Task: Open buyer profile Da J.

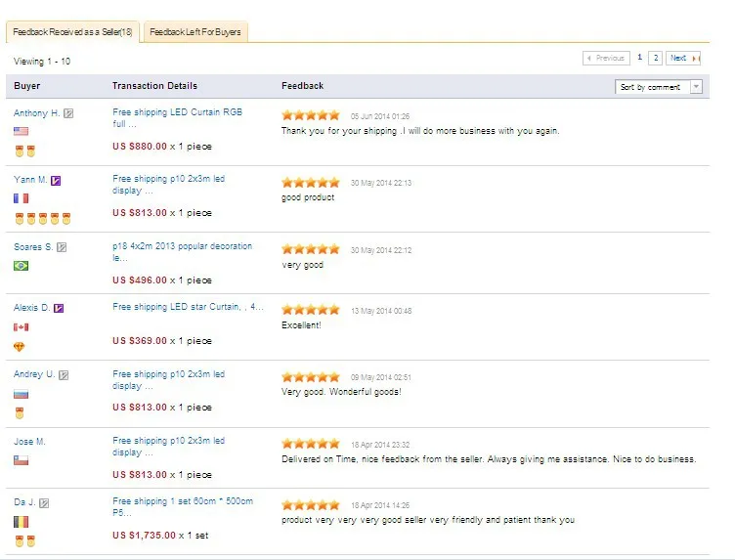Action: 24,502
